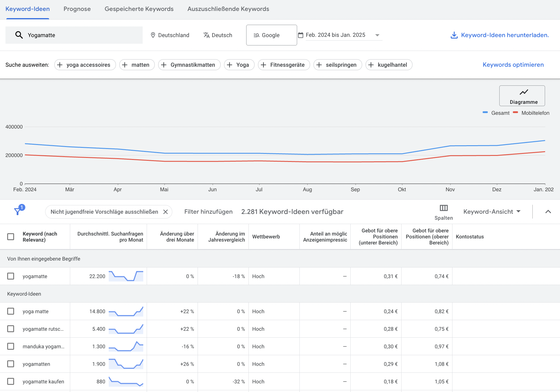Sort by Keyword (nach Relevanz) header
The height and width of the screenshot is (392, 560).
pos(40,237)
